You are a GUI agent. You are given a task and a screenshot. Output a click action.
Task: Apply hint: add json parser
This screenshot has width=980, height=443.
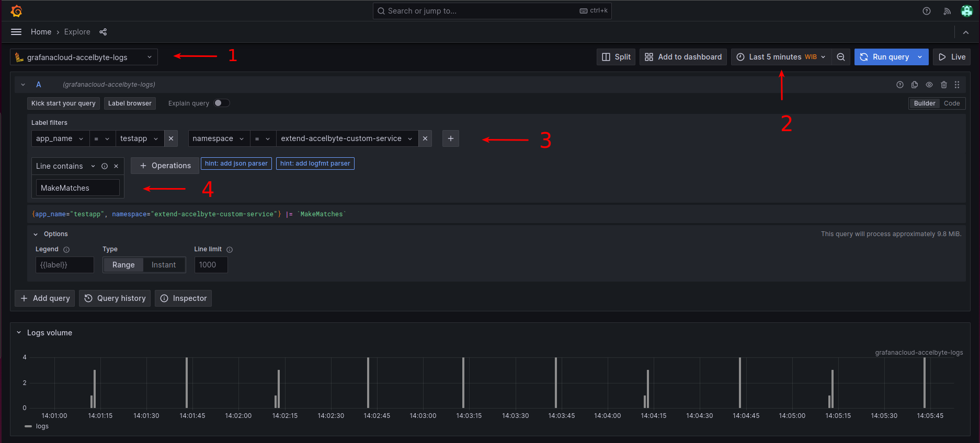[x=236, y=164]
